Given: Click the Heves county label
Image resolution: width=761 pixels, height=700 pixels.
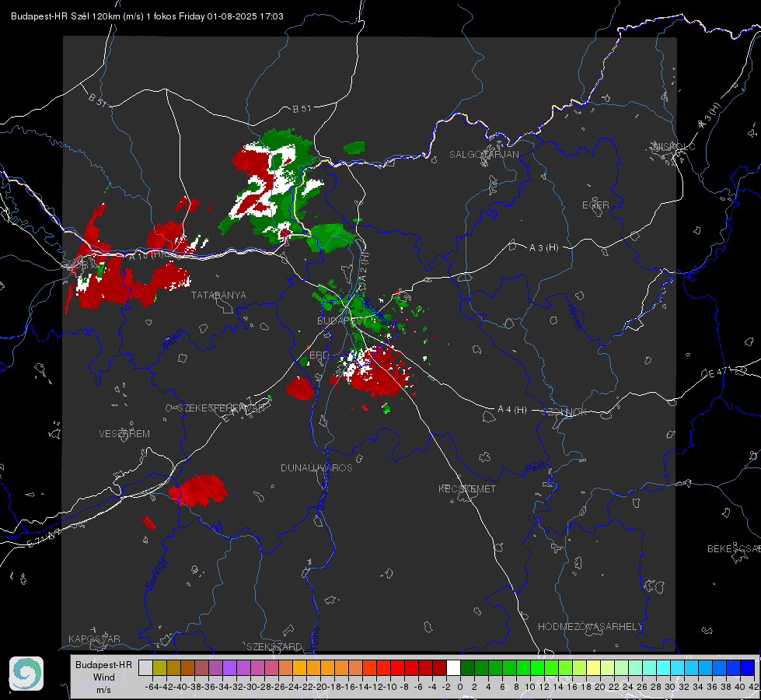Looking at the screenshot, I should pyautogui.click(x=574, y=316).
